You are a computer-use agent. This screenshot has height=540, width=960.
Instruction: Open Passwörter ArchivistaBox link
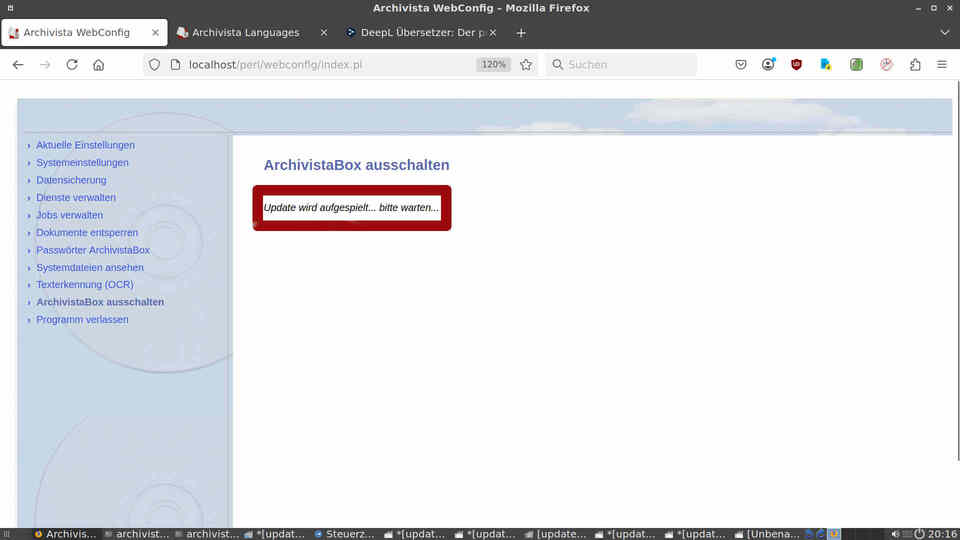[x=92, y=250]
